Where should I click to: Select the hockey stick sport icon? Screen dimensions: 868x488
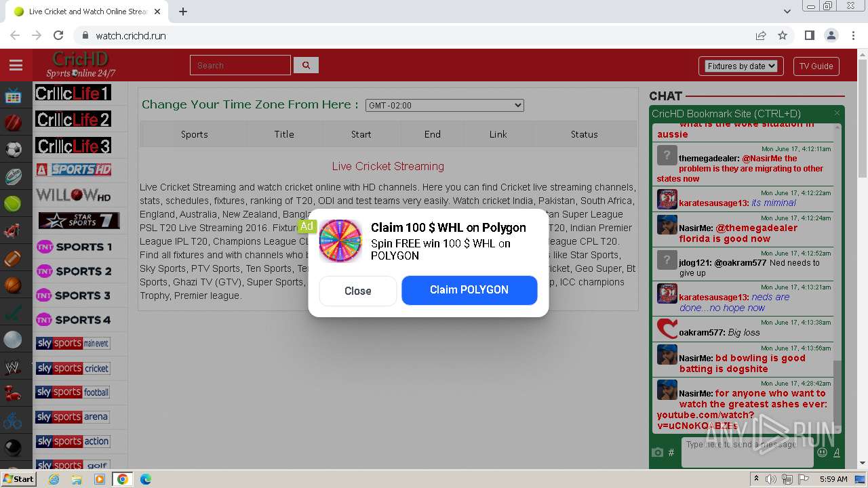(x=13, y=312)
